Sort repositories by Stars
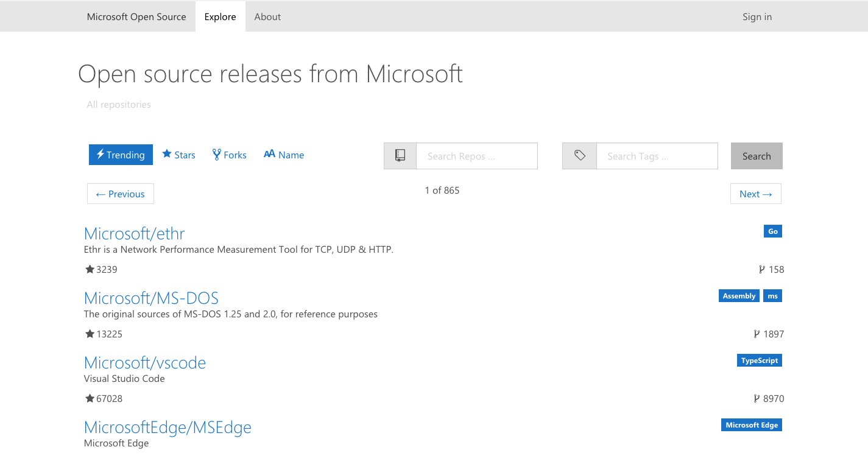 (x=178, y=155)
